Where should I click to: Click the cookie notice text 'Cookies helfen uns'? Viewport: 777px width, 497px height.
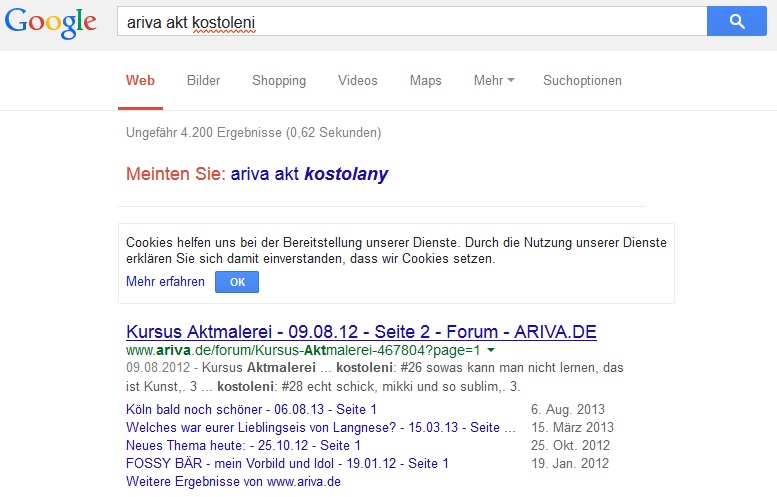(396, 250)
